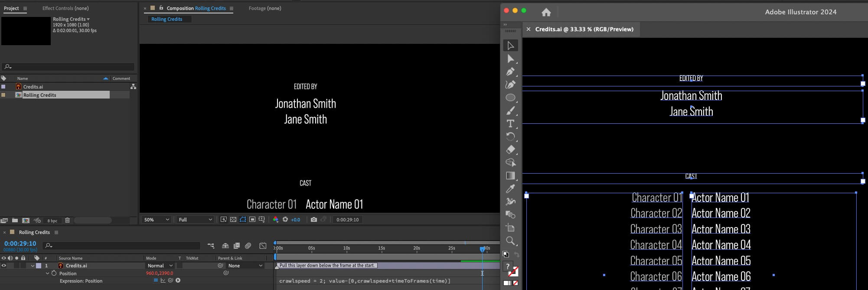868x290 pixels.
Task: Click Interpret Footage icon in Project panel
Action: point(5,221)
